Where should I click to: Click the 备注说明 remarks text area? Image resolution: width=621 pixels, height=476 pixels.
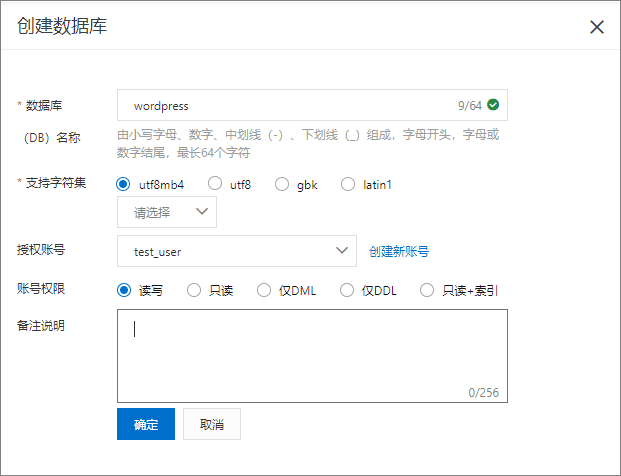click(x=312, y=356)
